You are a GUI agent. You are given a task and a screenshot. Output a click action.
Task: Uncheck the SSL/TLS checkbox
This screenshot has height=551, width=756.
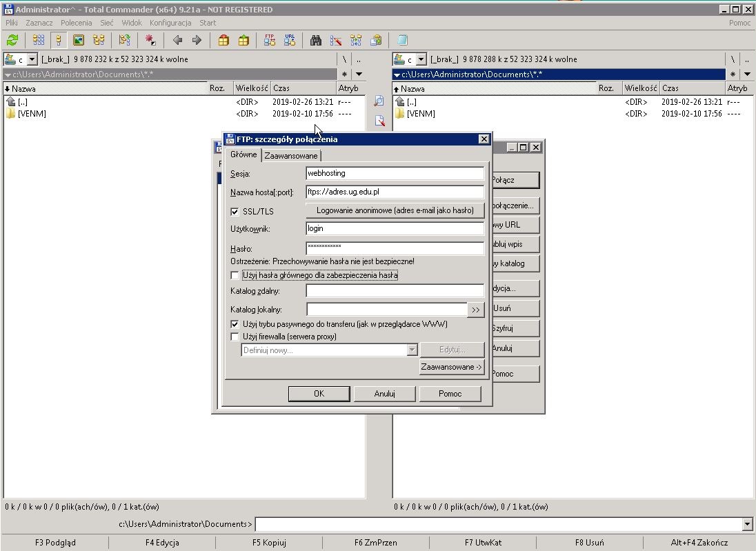coord(235,212)
